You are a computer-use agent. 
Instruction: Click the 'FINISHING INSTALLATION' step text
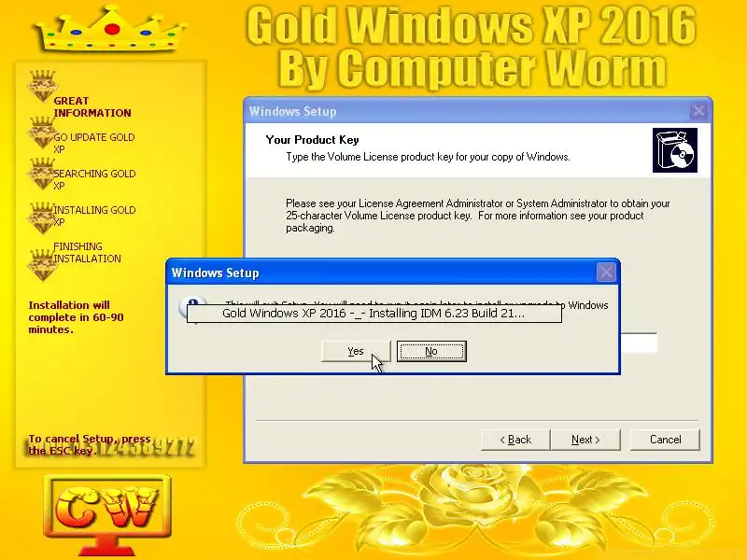tap(88, 252)
